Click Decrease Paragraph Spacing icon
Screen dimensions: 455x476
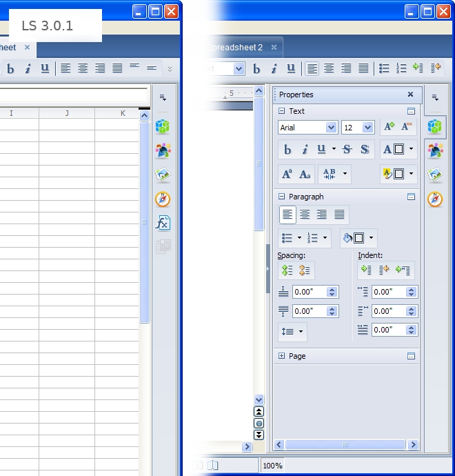(304, 270)
